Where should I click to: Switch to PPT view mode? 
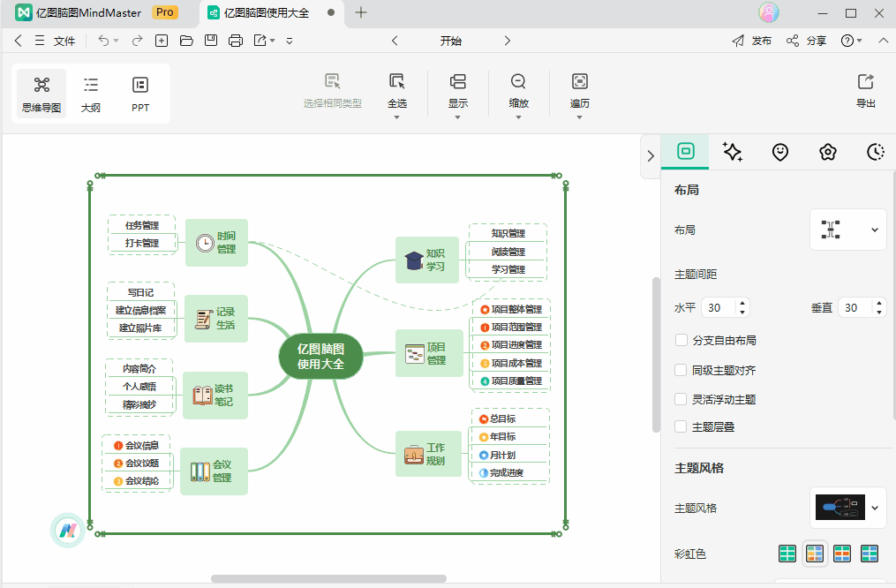140,94
